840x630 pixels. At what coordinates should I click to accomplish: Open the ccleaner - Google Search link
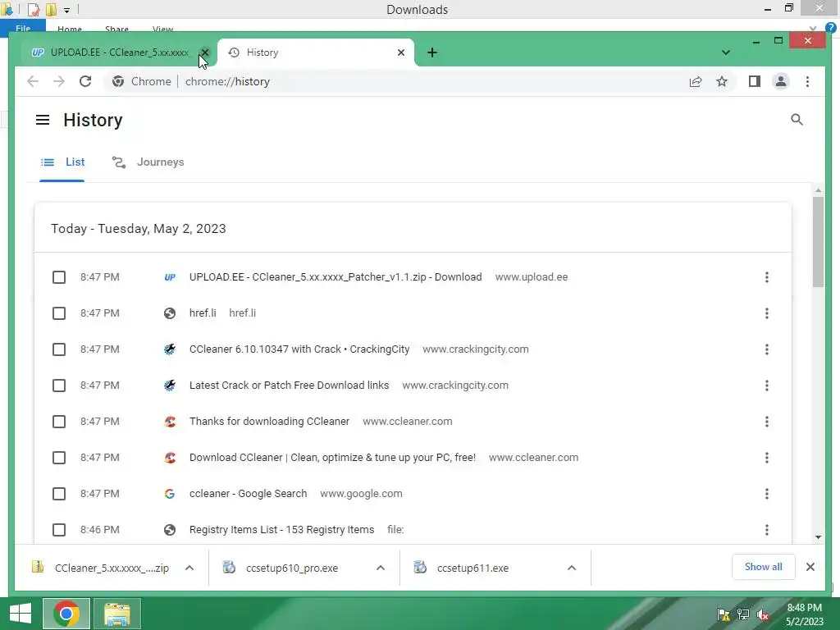pyautogui.click(x=248, y=493)
